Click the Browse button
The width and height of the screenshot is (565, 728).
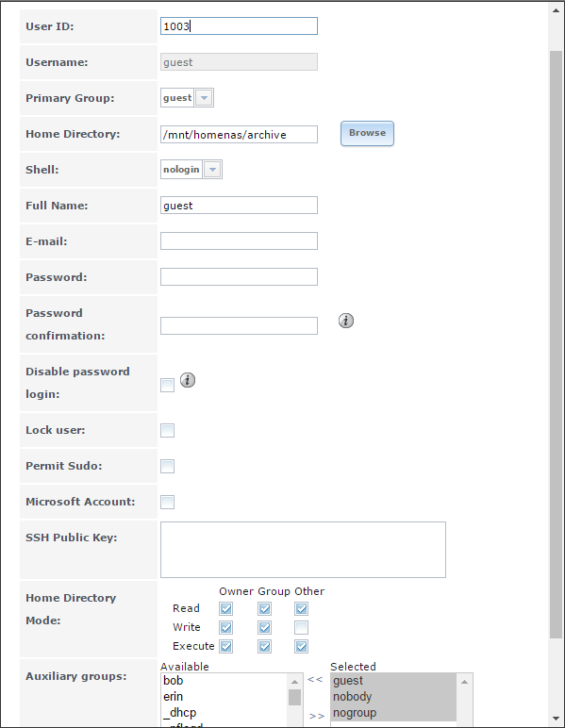point(367,133)
